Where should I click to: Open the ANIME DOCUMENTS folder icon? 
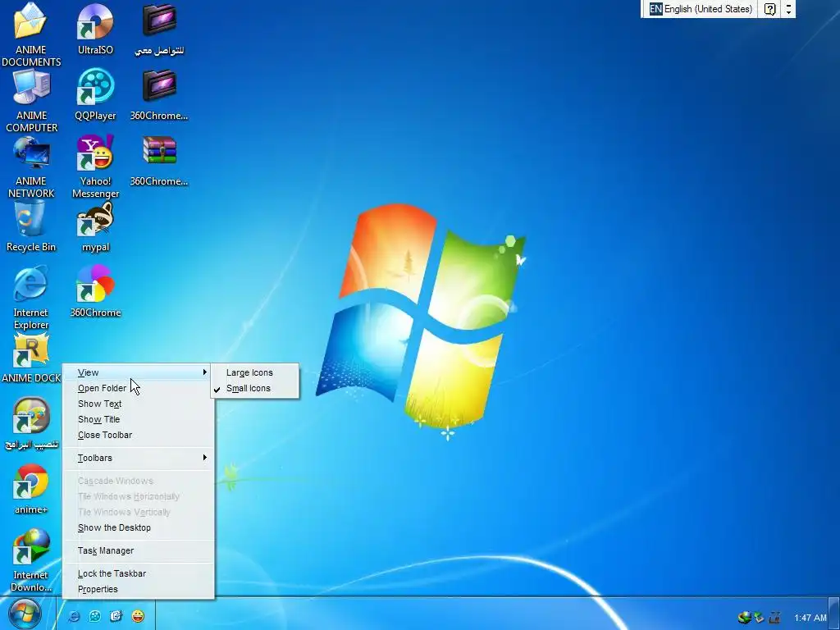[x=30, y=21]
